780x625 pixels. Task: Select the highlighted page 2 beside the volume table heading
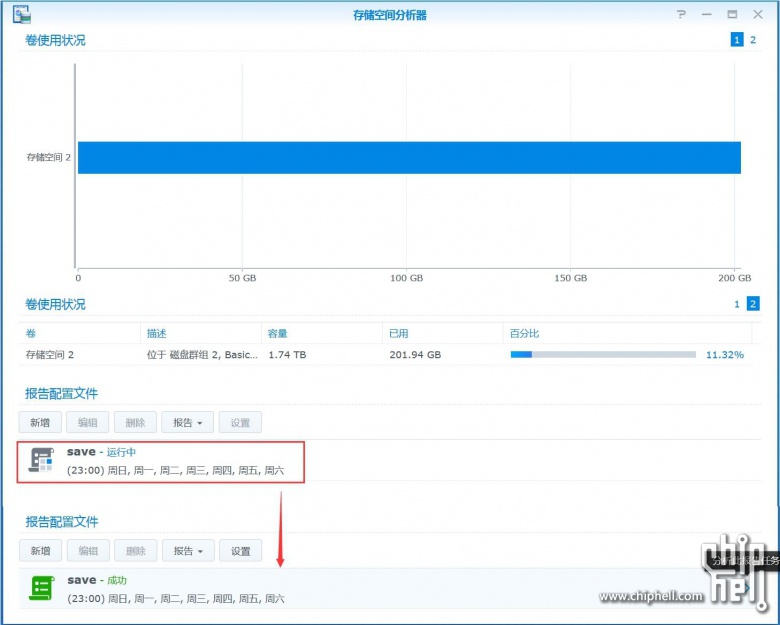(x=753, y=304)
